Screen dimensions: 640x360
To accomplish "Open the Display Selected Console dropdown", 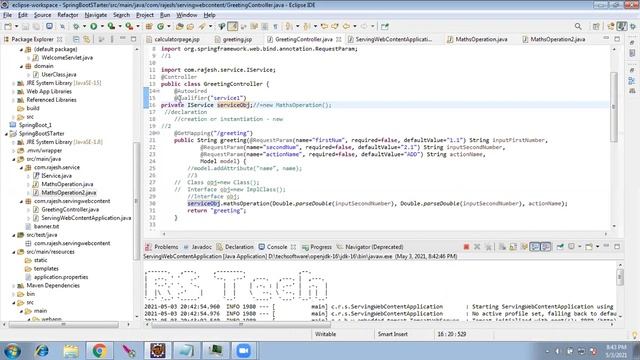I will [x=580, y=247].
